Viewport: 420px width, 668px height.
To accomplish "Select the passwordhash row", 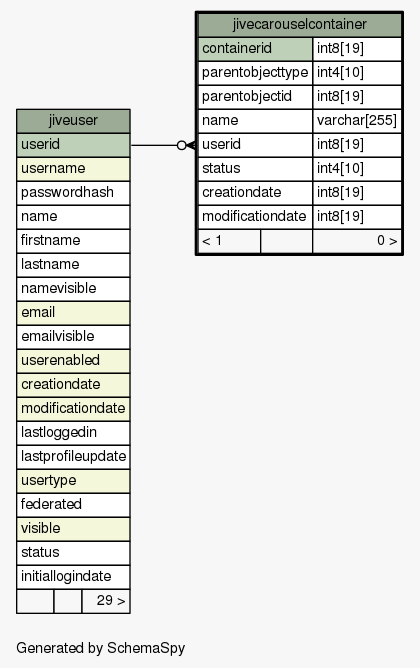I will coord(73,193).
